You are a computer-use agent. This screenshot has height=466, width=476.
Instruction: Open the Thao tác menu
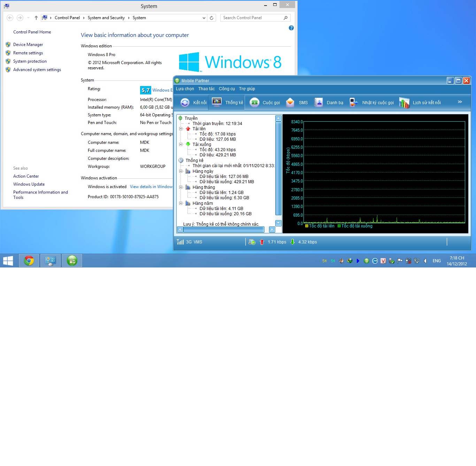[x=206, y=89]
